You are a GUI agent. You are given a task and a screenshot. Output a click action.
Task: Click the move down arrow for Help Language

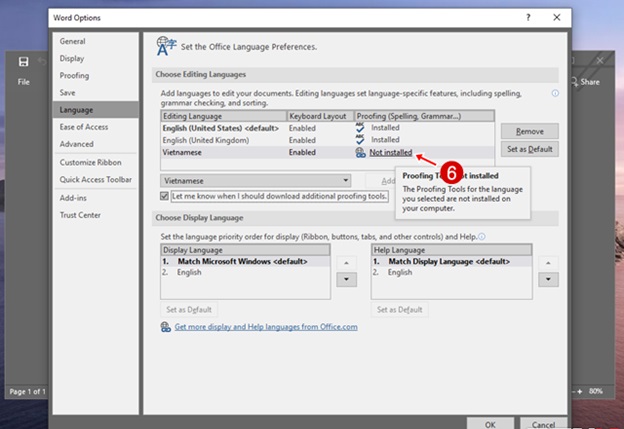[x=547, y=279]
